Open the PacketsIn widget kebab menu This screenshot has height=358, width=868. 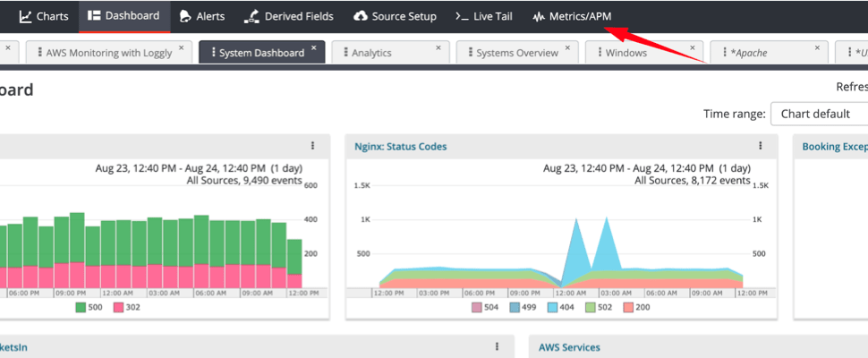(x=497, y=346)
